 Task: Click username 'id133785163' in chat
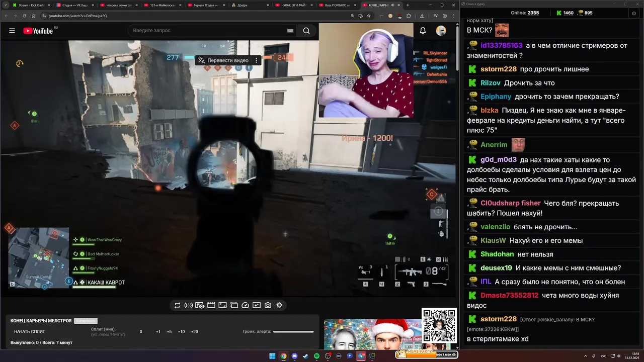(x=502, y=45)
